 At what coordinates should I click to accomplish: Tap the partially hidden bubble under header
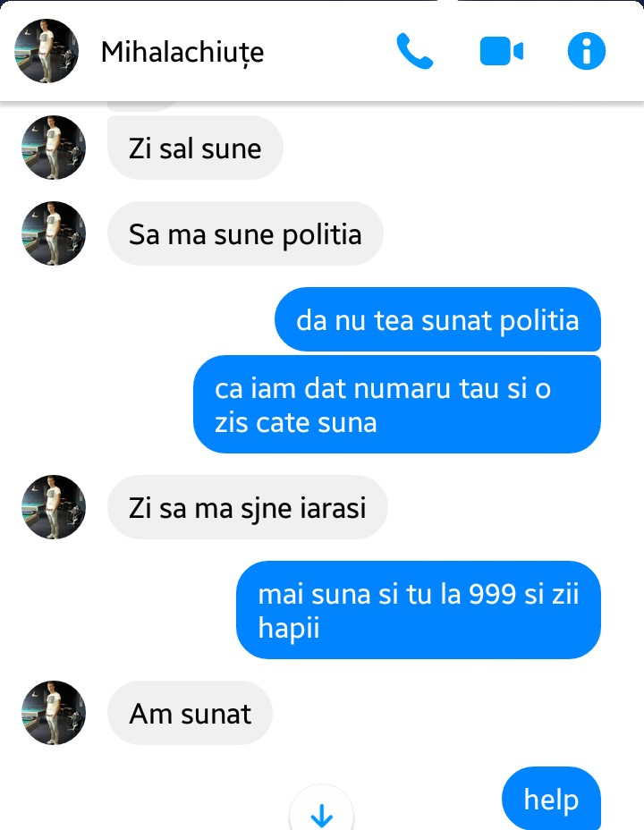click(143, 106)
